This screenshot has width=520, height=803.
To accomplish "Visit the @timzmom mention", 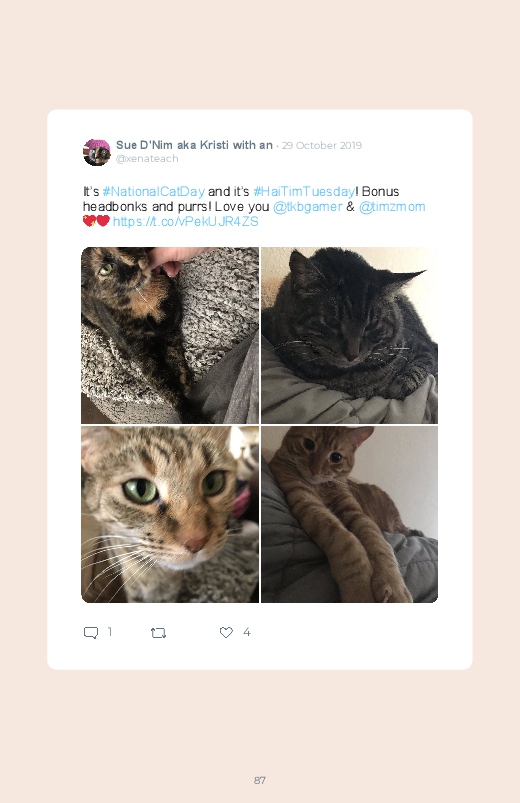I will [x=392, y=207].
